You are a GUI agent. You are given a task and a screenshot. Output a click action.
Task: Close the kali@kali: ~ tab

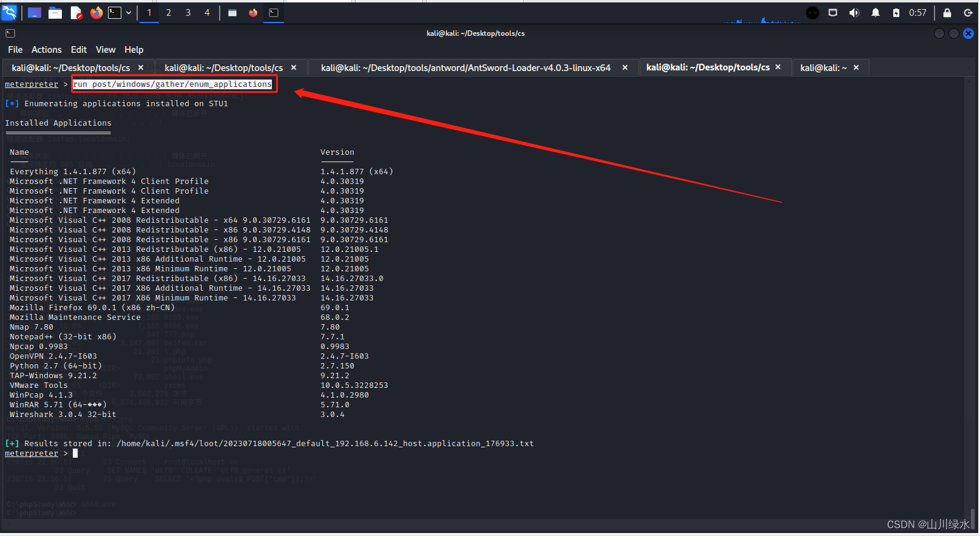(x=856, y=68)
